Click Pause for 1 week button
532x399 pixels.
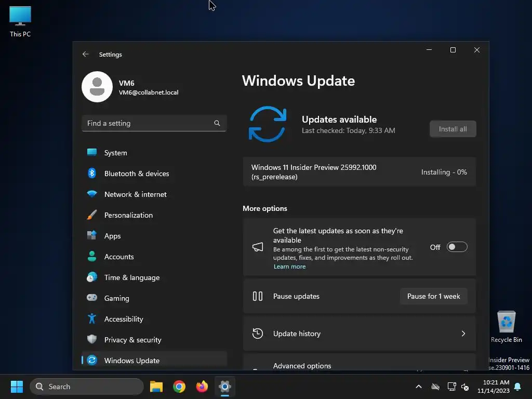click(433, 296)
